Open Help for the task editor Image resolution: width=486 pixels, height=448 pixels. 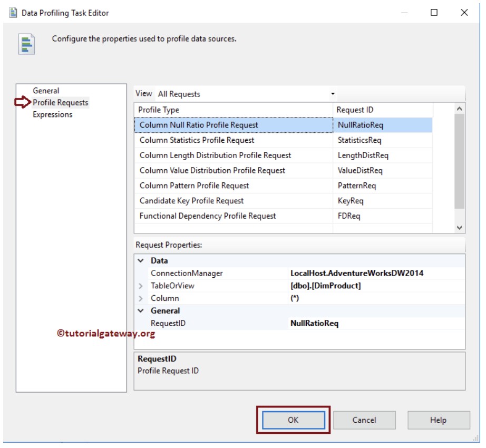438,420
